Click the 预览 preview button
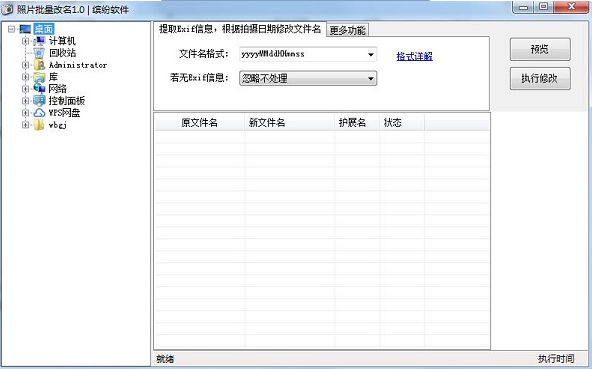 tap(540, 49)
